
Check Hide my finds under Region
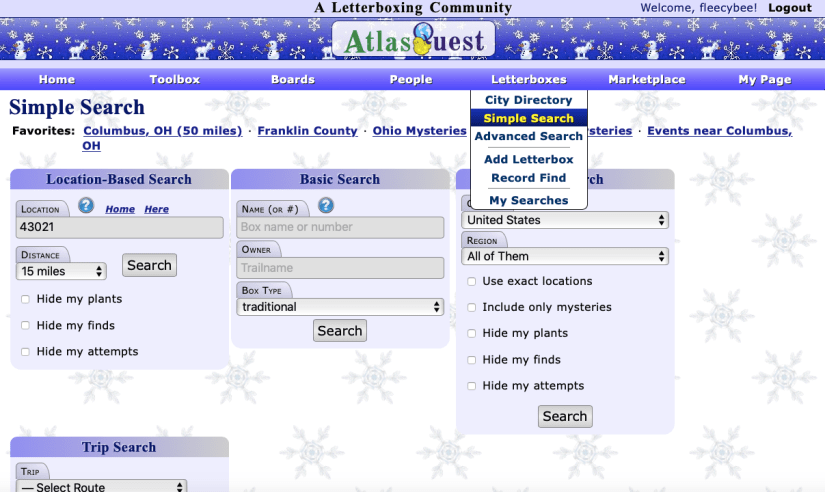(x=471, y=360)
